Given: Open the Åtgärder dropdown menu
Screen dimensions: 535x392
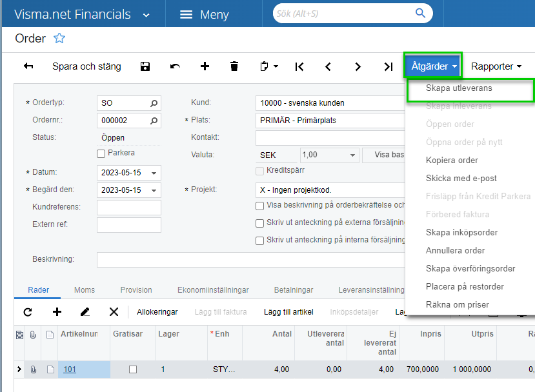Looking at the screenshot, I should click(433, 66).
